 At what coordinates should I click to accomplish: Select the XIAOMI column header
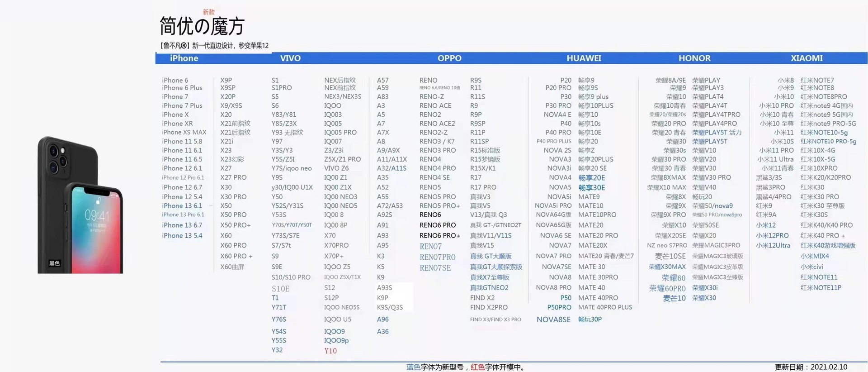(807, 58)
